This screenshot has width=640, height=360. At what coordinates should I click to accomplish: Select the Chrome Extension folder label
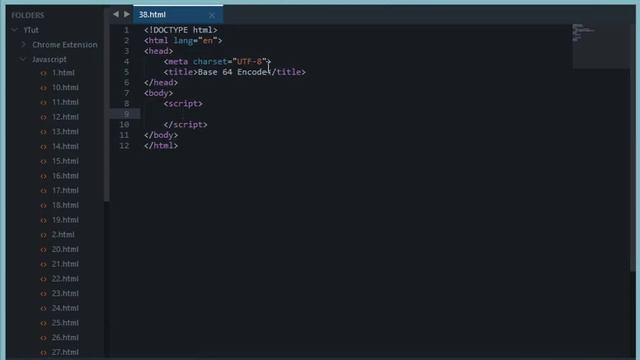pos(65,45)
